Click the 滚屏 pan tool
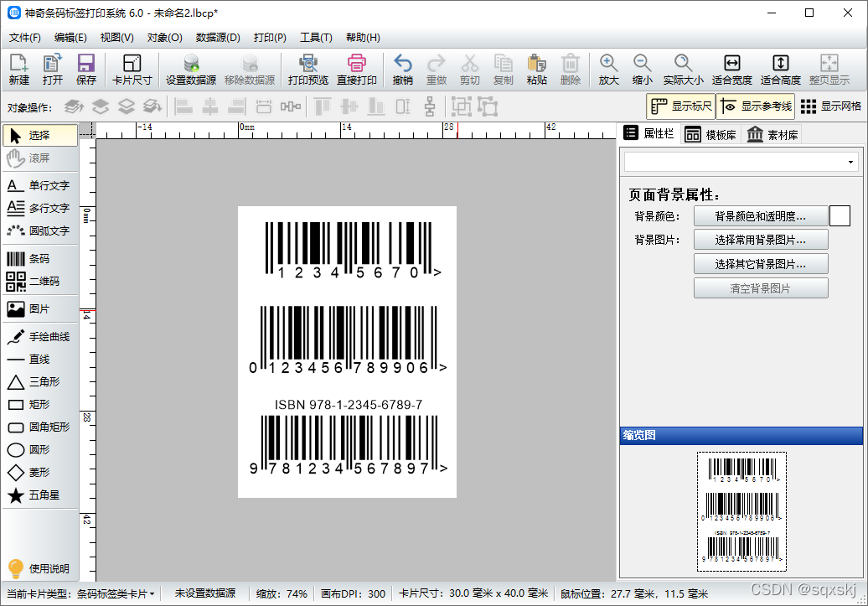868x606 pixels. [40, 158]
